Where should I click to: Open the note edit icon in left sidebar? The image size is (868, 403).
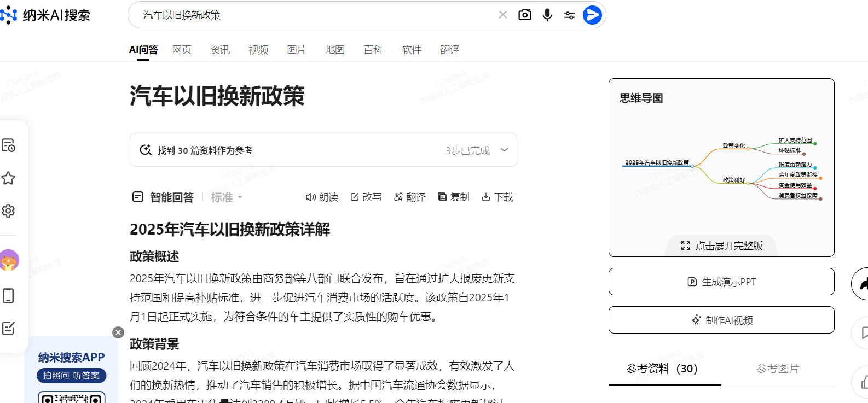pos(8,328)
